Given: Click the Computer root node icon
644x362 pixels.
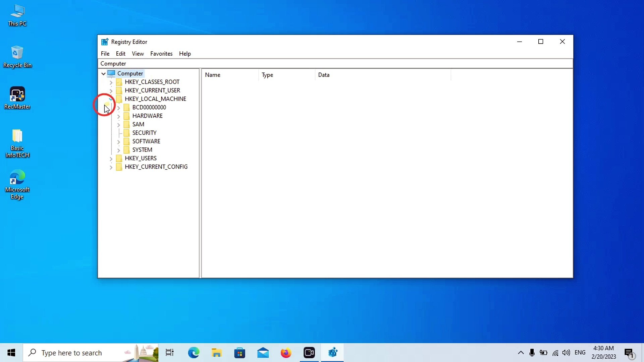Looking at the screenshot, I should tap(111, 73).
